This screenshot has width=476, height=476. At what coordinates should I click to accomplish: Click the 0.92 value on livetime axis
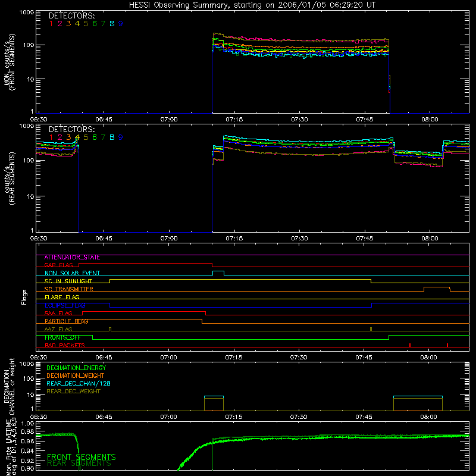(x=27, y=461)
